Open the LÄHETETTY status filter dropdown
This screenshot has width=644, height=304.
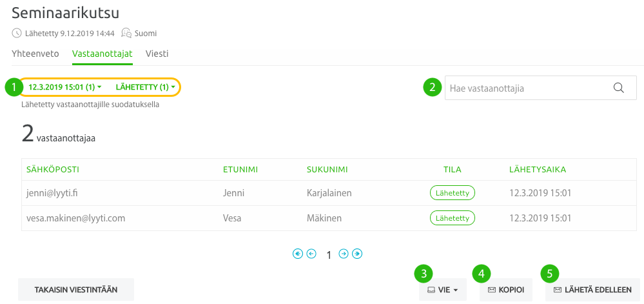(x=146, y=87)
